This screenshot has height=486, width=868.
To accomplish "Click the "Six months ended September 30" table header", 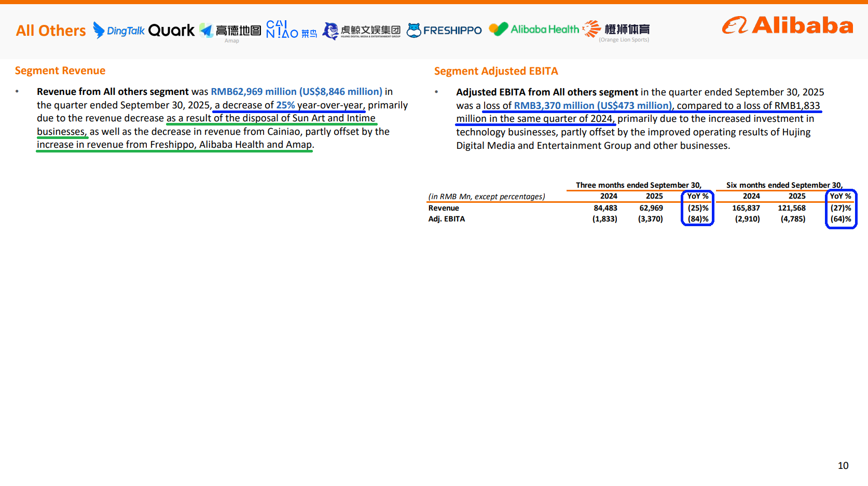I will pos(784,185).
